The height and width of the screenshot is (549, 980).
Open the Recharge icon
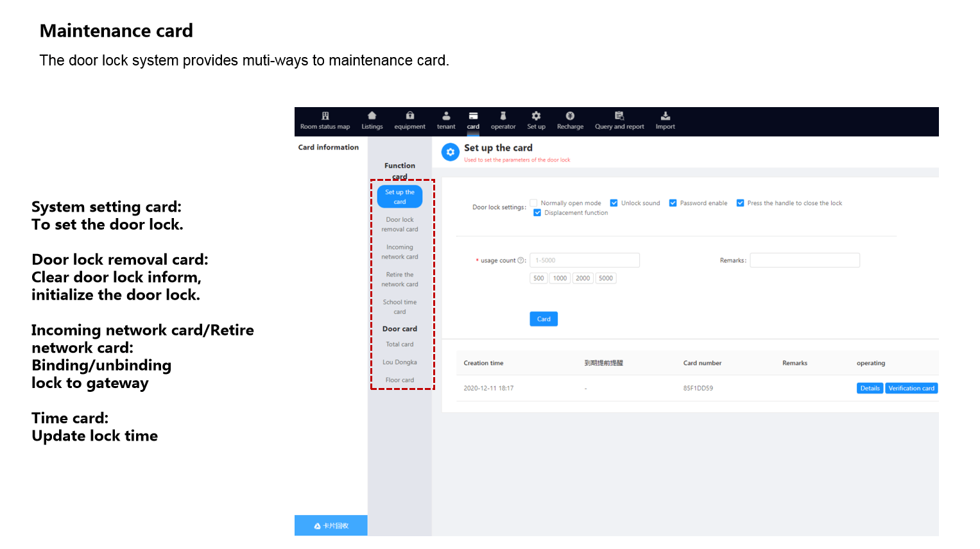click(570, 116)
